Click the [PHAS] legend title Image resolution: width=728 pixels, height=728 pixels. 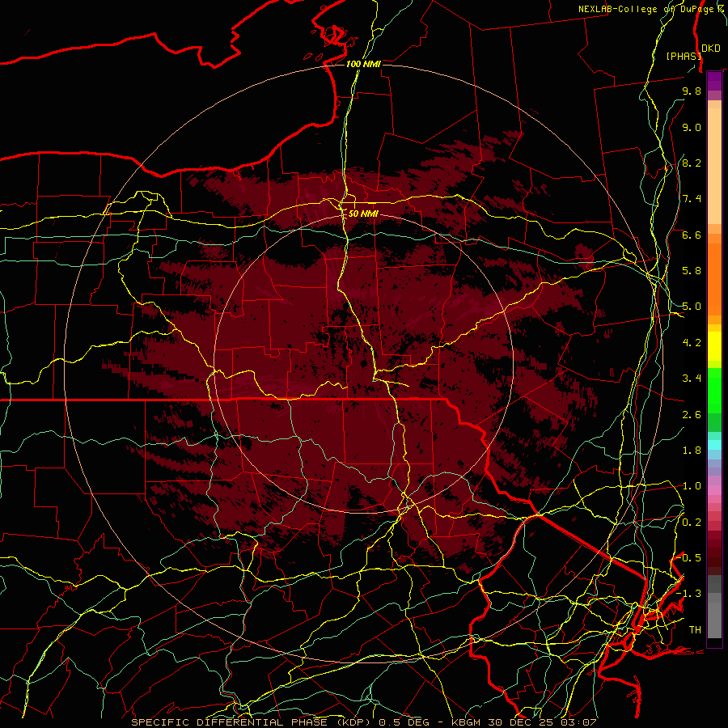[x=684, y=56]
